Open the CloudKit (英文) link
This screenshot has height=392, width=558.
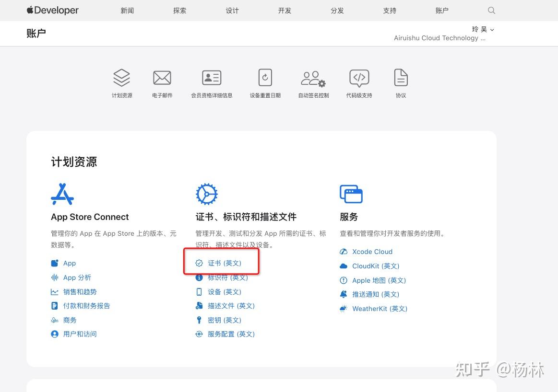[376, 266]
